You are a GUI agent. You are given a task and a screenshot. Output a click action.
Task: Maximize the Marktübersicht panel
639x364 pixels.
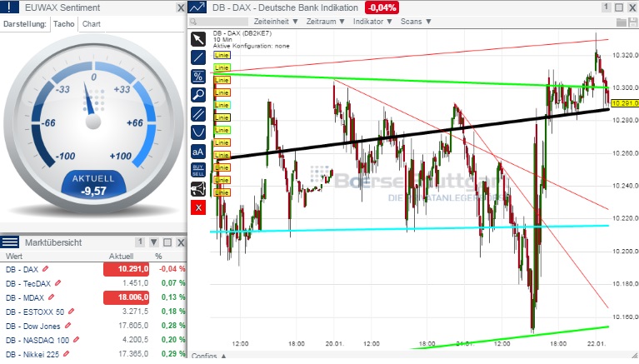[167, 242]
